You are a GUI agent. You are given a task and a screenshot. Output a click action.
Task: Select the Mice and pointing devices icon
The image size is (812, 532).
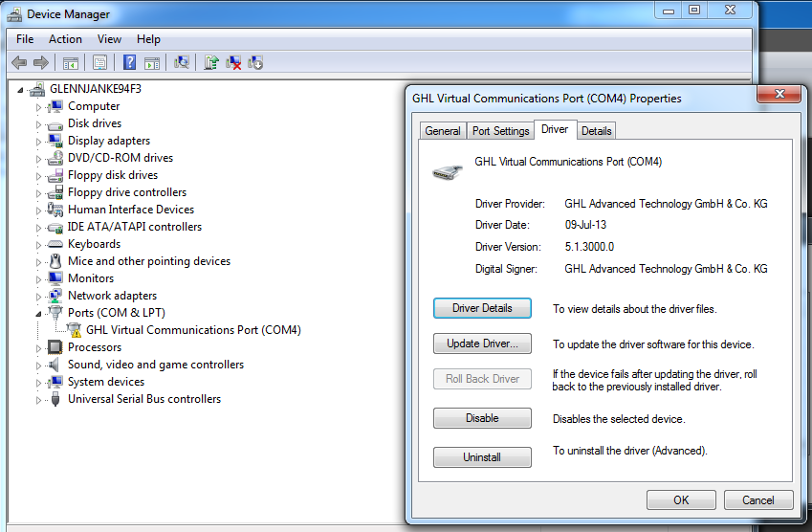[x=55, y=261]
